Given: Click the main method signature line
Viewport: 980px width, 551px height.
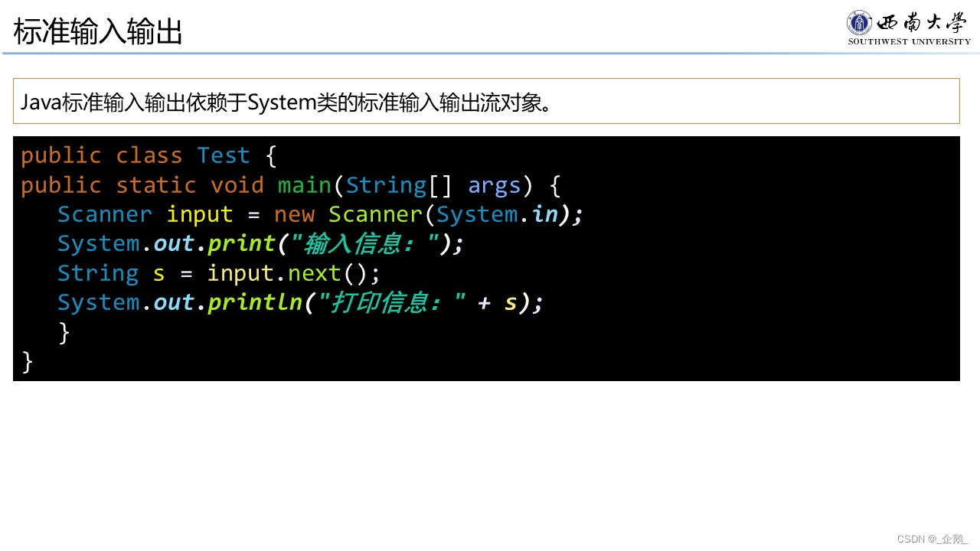Looking at the screenshot, I should pos(291,185).
